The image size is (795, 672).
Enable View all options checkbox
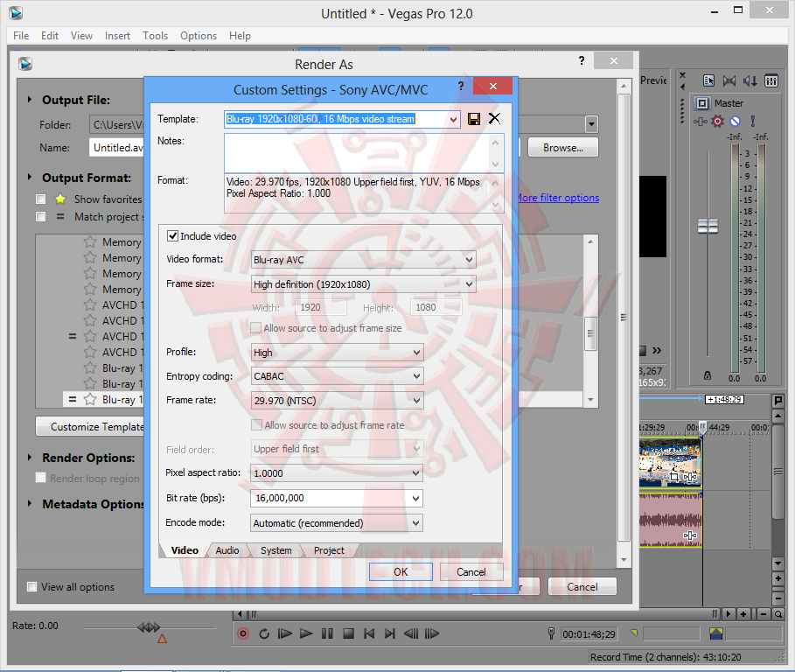(x=32, y=587)
